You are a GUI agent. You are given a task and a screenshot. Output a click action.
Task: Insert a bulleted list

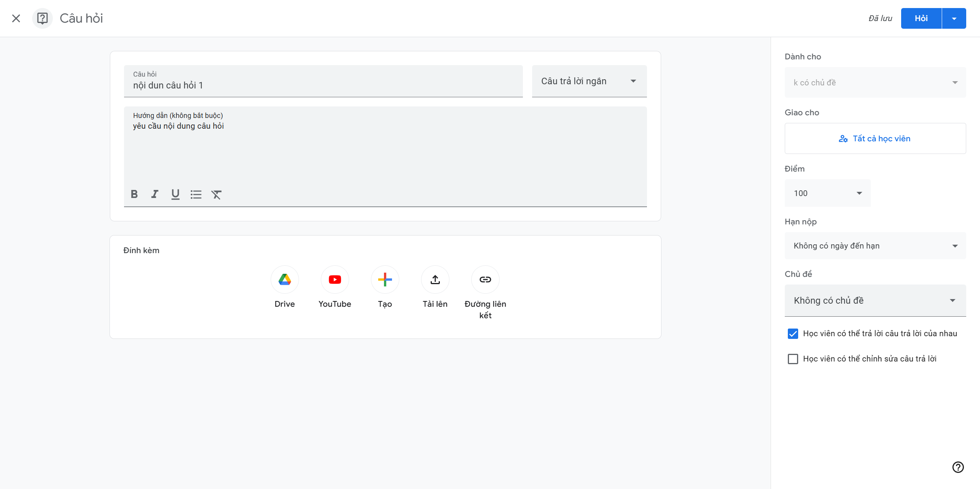coord(196,194)
